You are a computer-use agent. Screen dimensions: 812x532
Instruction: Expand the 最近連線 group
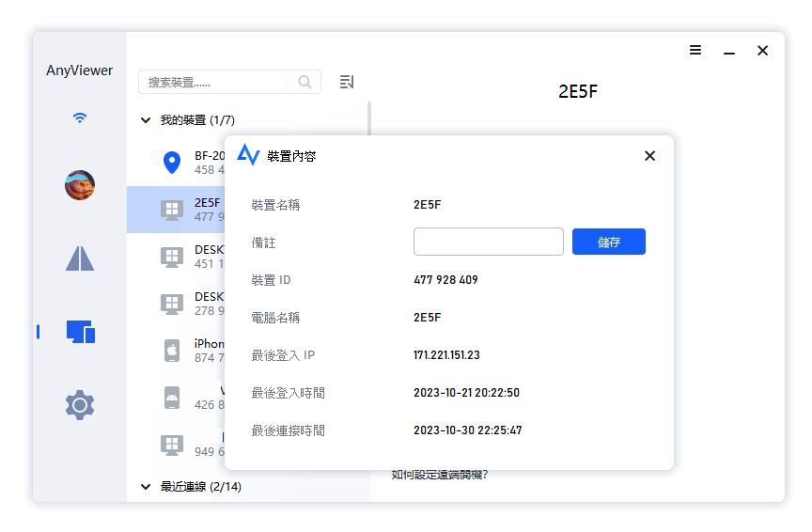tap(146, 487)
